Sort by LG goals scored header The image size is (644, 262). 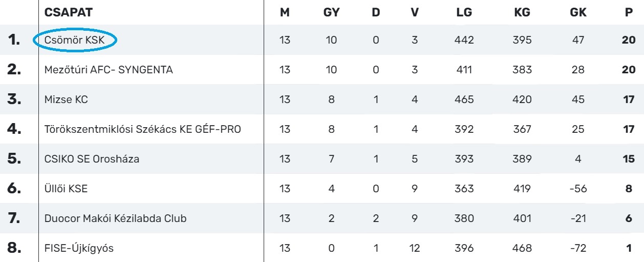tap(464, 12)
